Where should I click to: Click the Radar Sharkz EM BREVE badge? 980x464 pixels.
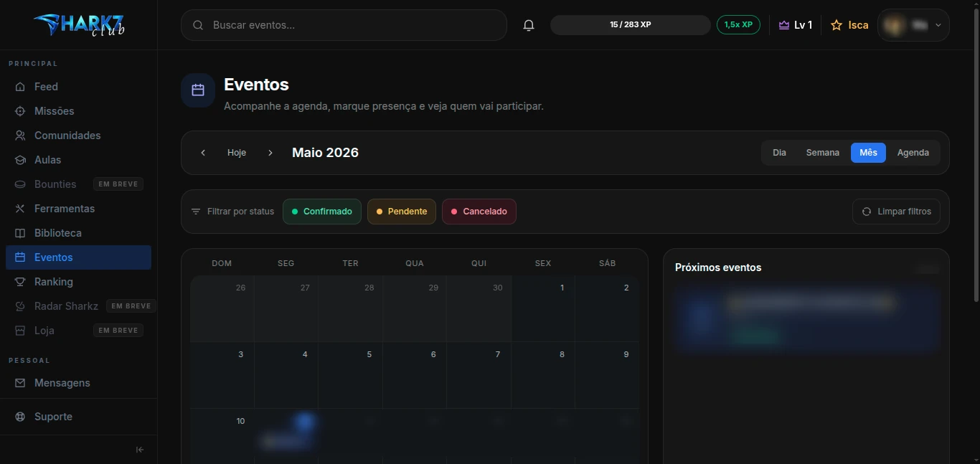[131, 306]
